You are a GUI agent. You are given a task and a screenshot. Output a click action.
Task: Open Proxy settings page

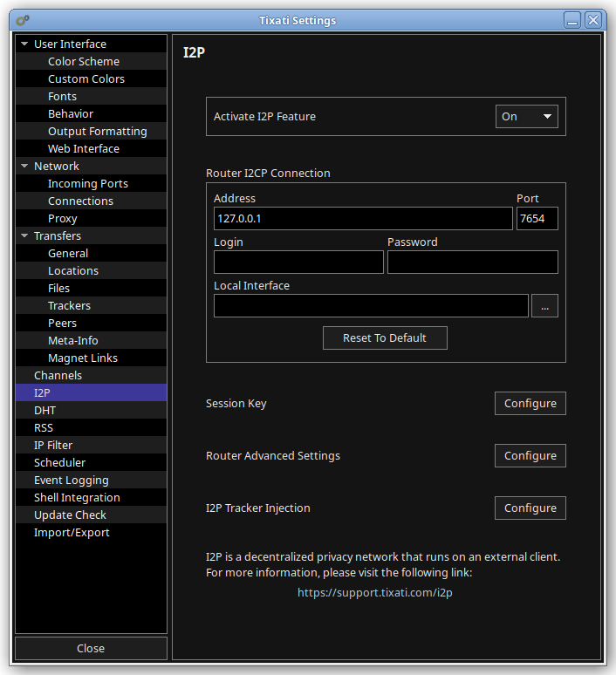coord(91,218)
